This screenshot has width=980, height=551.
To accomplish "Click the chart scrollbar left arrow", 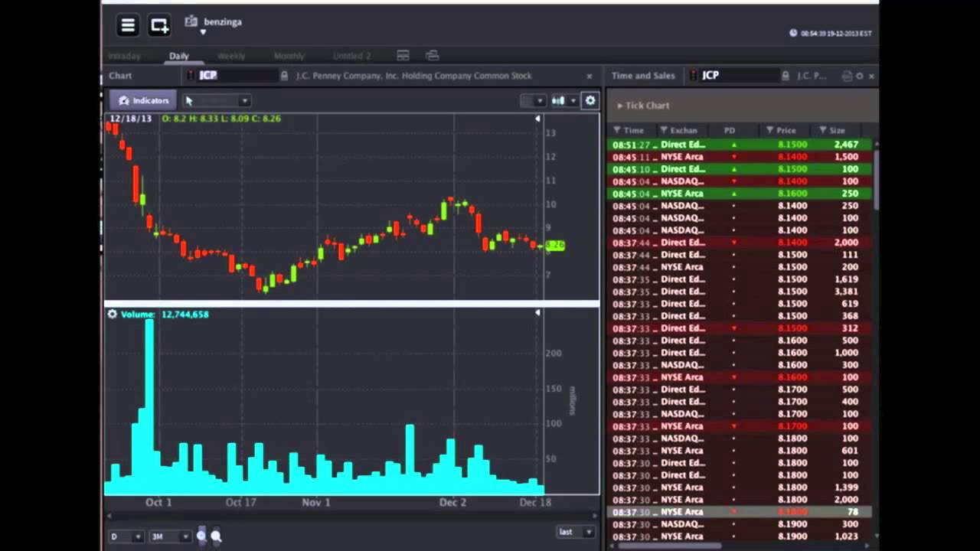I will click(108, 517).
